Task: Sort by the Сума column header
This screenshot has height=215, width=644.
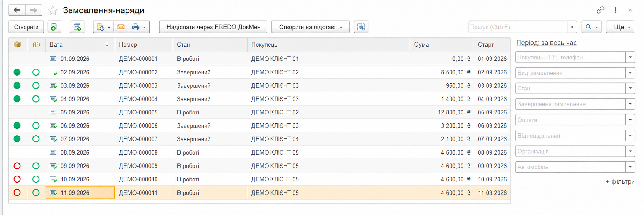Action: [442, 45]
